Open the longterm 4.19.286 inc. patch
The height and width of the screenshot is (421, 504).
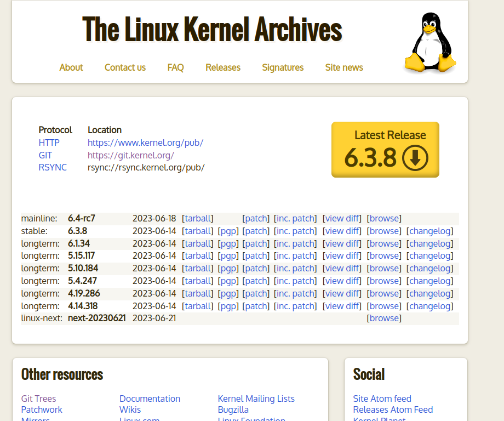coord(295,294)
